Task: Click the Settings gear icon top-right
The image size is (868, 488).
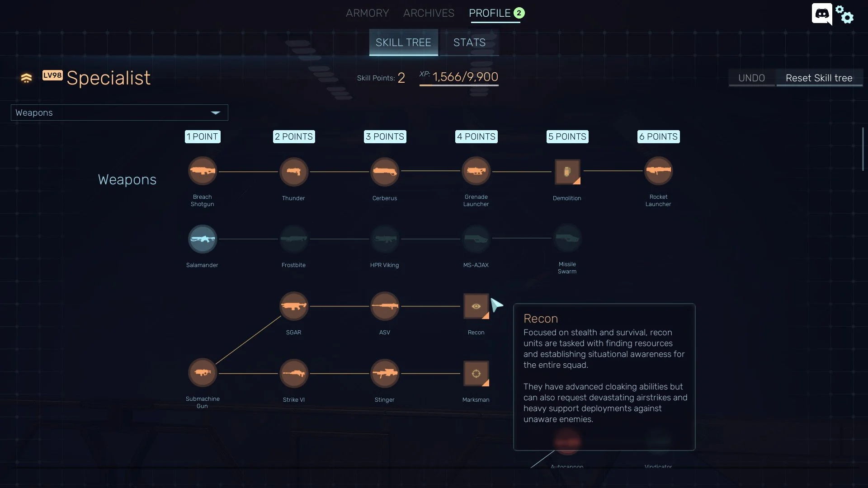Action: click(846, 14)
